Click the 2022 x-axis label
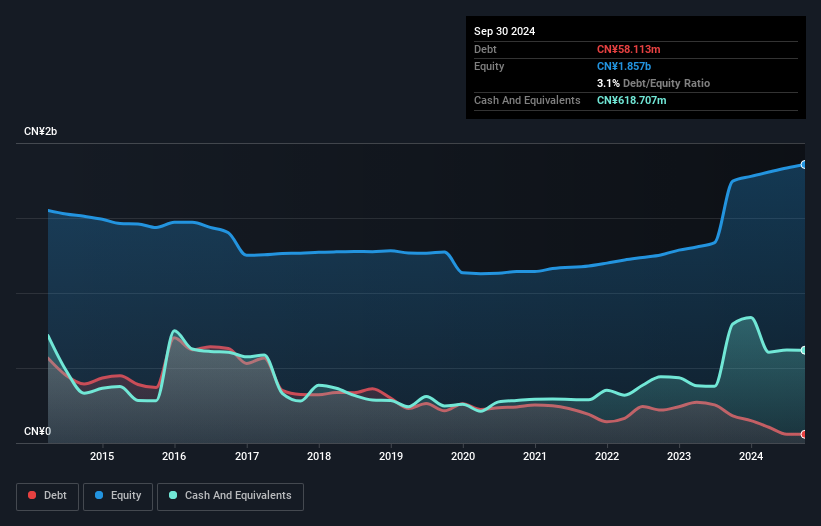The height and width of the screenshot is (526, 821). coord(607,456)
